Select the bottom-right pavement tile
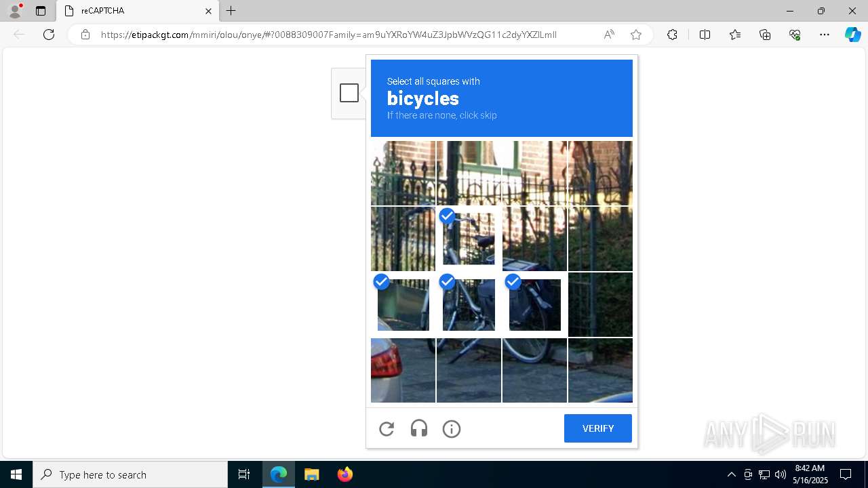Image resolution: width=868 pixels, height=488 pixels. (600, 370)
